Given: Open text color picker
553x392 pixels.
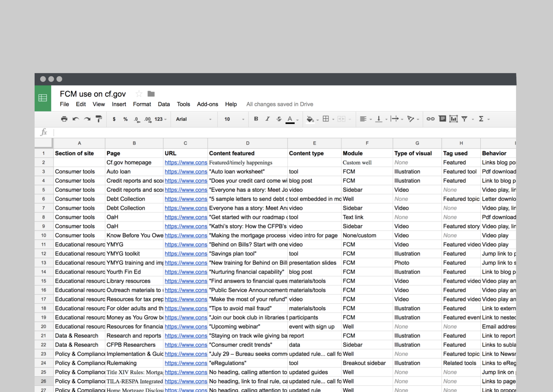Looking at the screenshot, I should click(x=290, y=119).
